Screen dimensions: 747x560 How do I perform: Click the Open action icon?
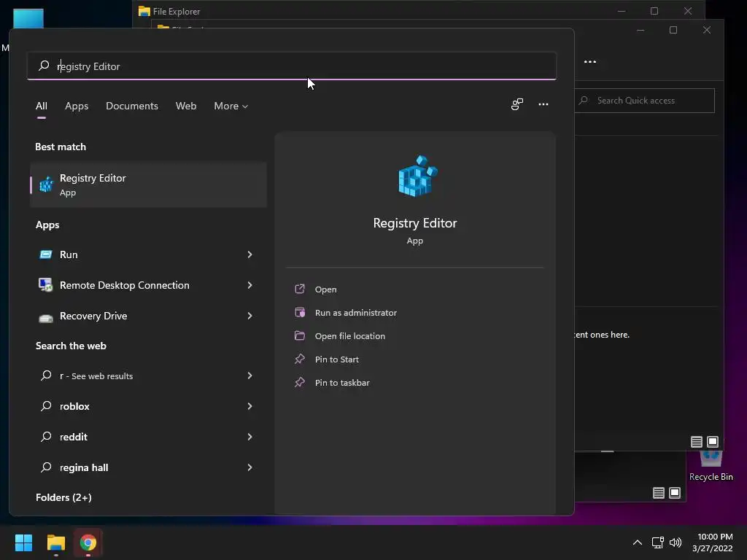300,289
